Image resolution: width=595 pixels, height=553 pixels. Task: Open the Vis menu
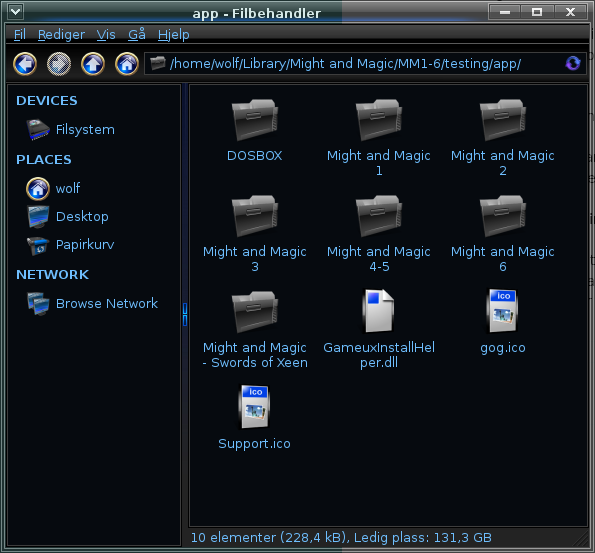pyautogui.click(x=106, y=35)
